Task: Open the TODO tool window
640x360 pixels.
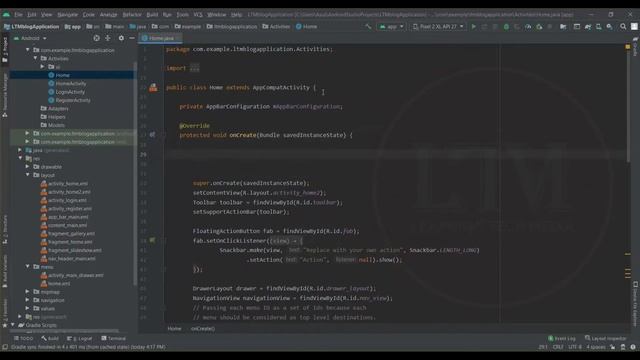Action: pyautogui.click(x=23, y=338)
